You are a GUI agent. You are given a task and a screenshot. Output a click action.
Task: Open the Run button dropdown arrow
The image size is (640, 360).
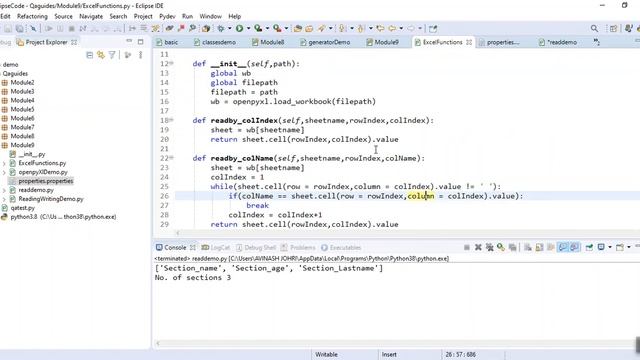249,29
